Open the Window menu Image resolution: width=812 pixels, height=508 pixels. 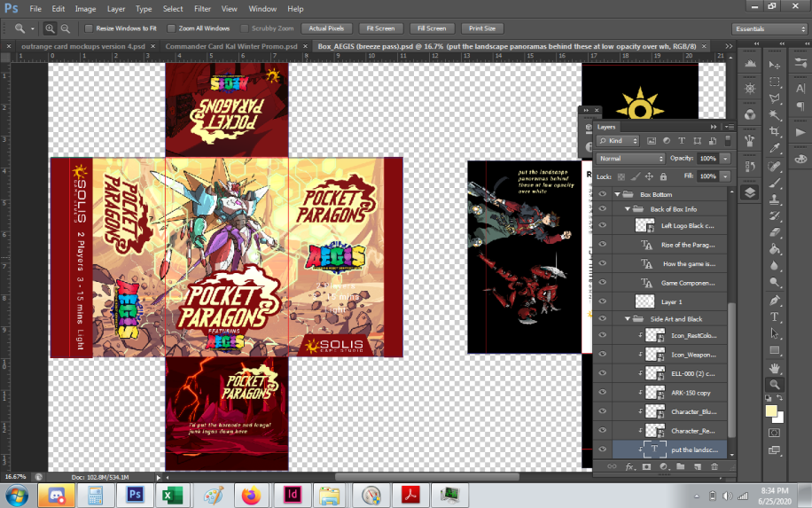[x=262, y=9]
